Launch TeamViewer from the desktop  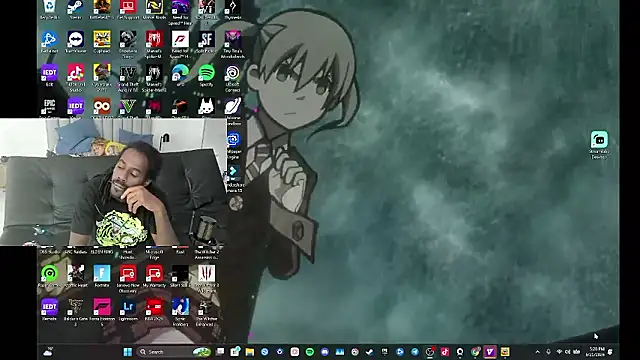pyautogui.click(x=76, y=42)
